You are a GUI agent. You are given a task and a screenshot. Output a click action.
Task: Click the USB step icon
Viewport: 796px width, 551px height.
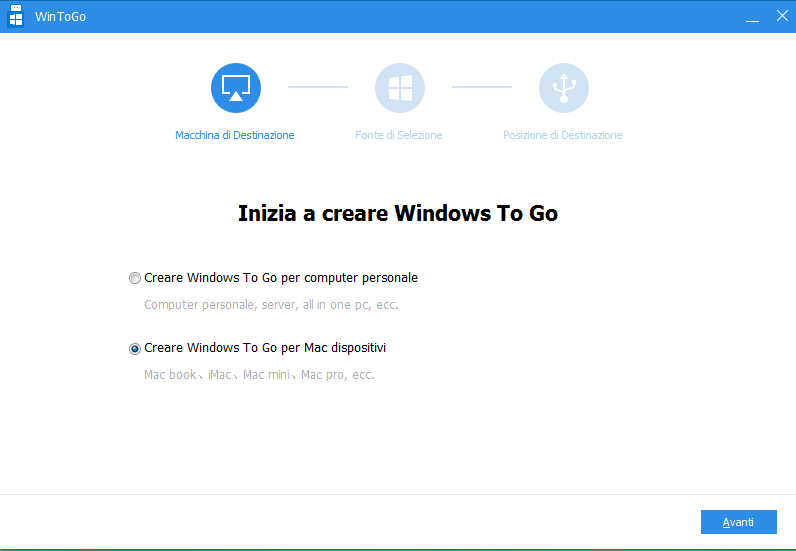click(563, 88)
